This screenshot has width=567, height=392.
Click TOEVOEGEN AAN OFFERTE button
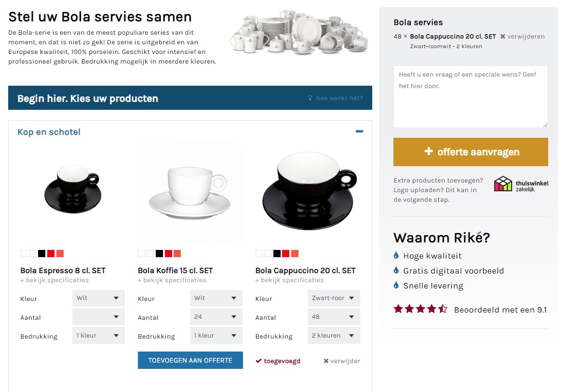[x=190, y=360]
